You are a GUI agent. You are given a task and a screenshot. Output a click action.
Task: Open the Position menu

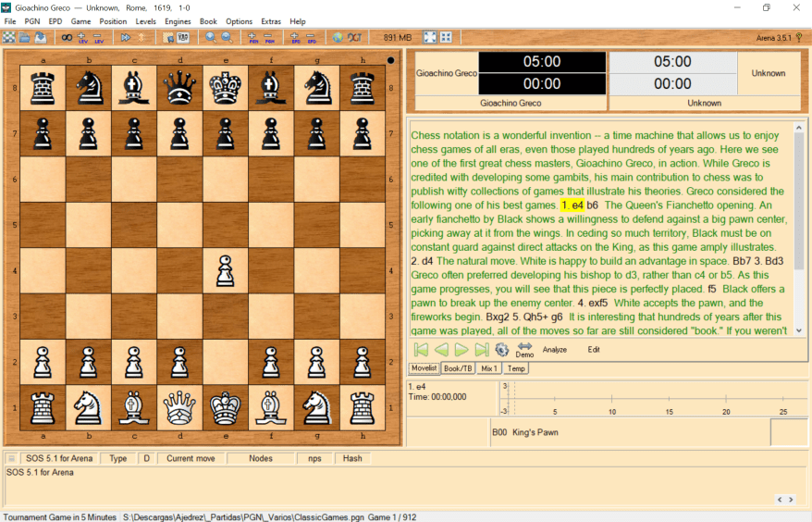113,21
